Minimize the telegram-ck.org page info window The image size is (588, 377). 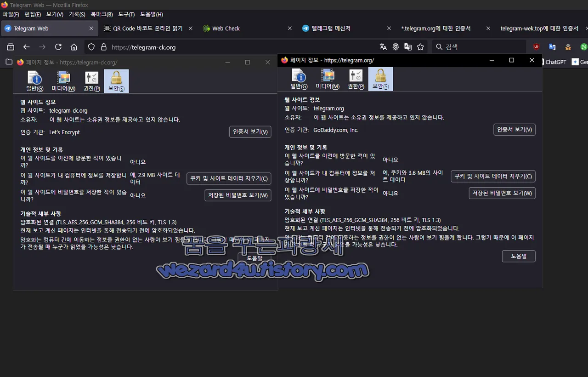click(228, 62)
